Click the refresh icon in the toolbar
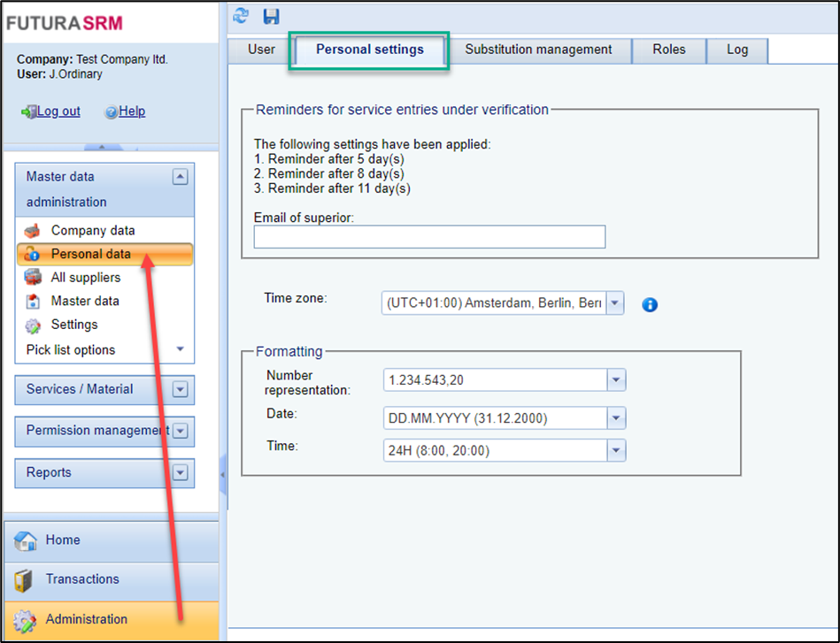This screenshot has height=643, width=840. 241,16
